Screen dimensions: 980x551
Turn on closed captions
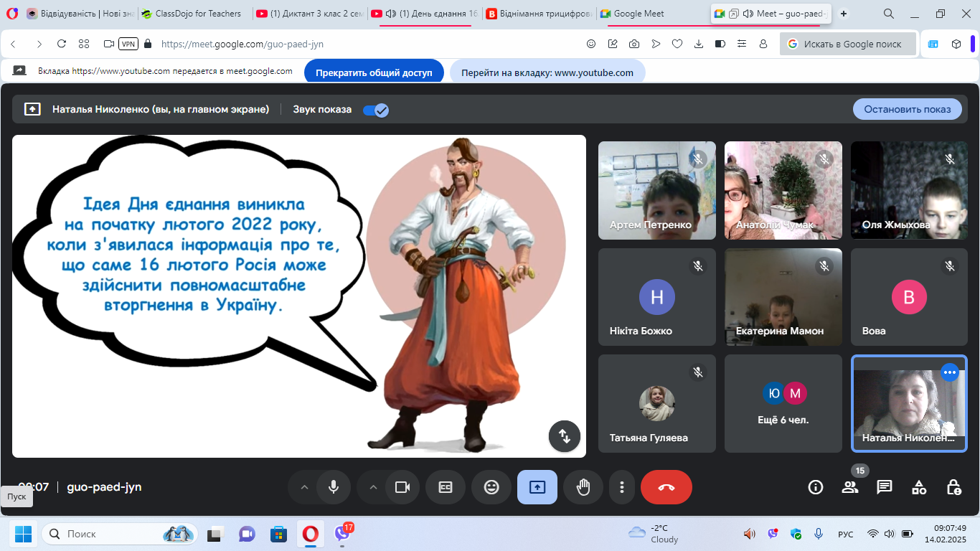(x=446, y=487)
